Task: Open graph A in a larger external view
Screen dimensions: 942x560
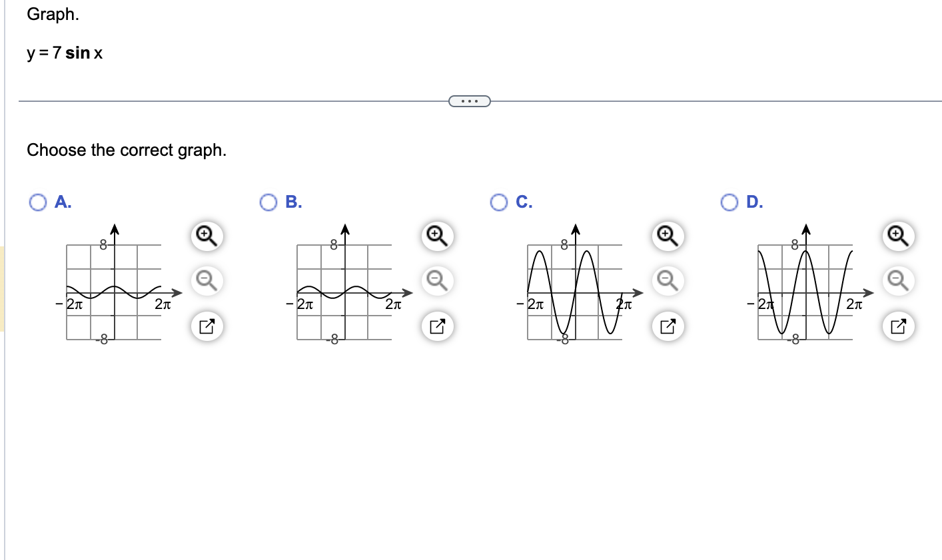Action: coord(206,326)
